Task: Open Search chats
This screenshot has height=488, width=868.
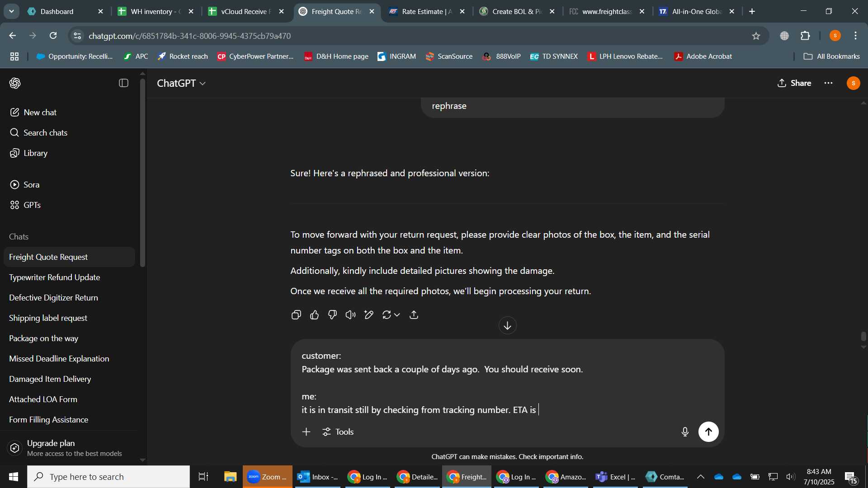Action: [x=70, y=132]
